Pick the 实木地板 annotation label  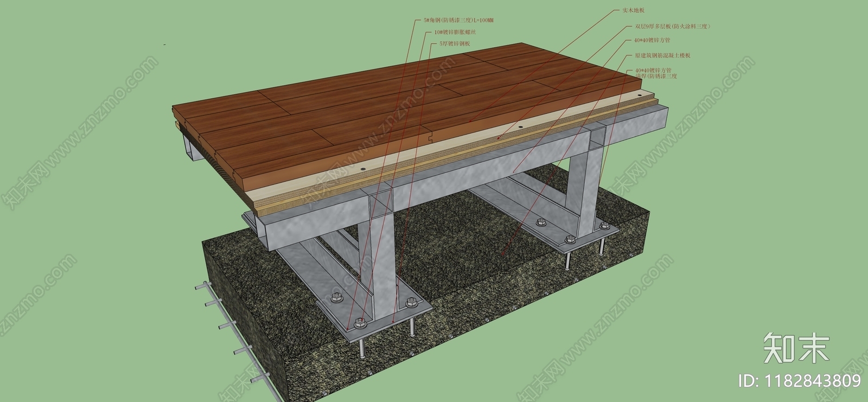tap(633, 10)
